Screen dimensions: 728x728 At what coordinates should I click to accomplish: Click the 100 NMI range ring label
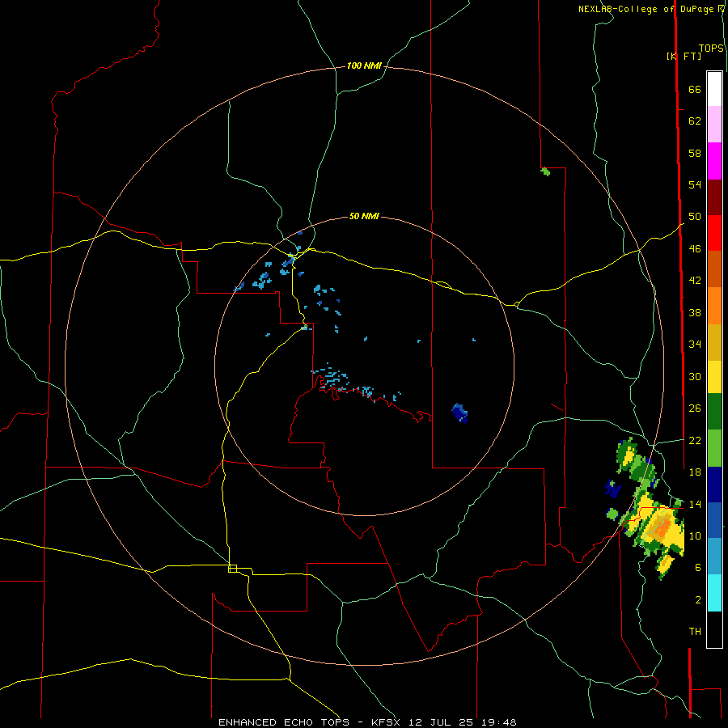(x=364, y=66)
